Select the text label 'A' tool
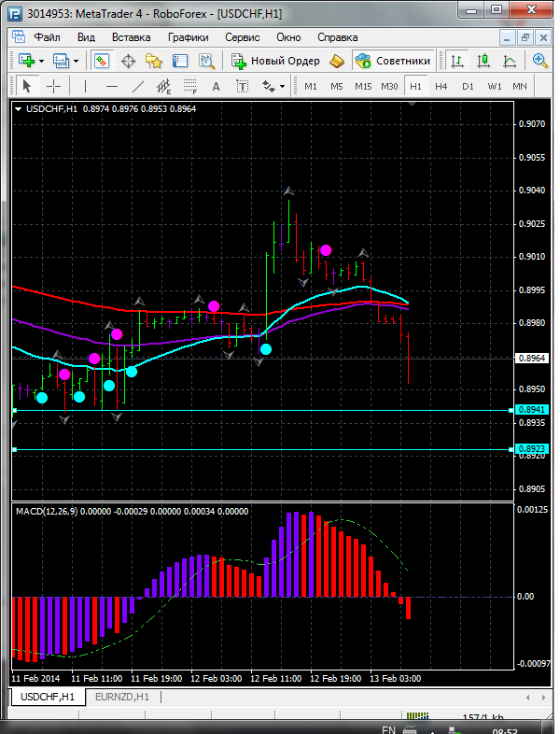Screen dimensions: 560x734 tap(217, 86)
